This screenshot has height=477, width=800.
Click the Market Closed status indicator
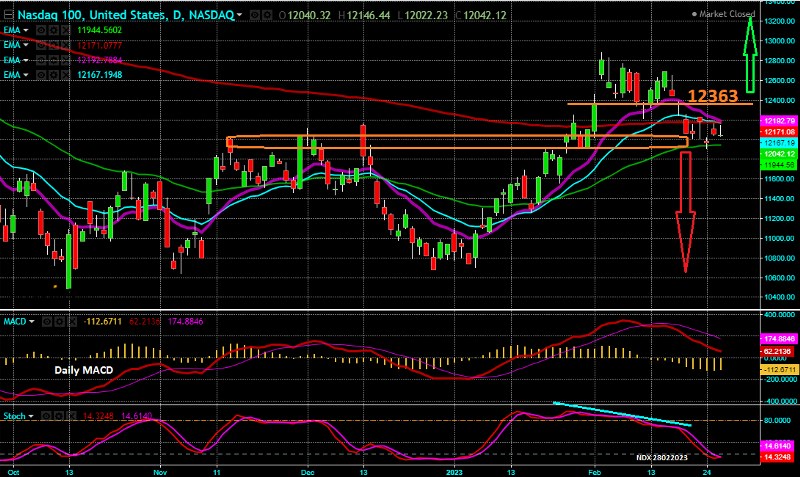(723, 14)
